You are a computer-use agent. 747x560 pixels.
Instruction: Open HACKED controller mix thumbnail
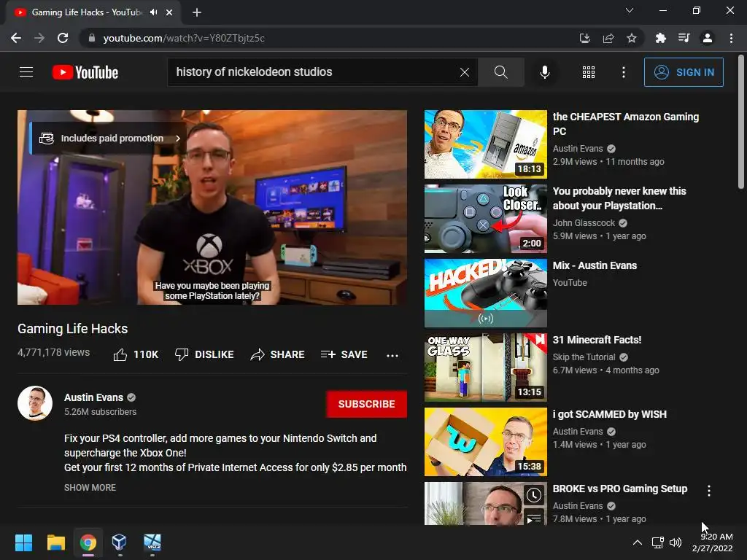485,293
